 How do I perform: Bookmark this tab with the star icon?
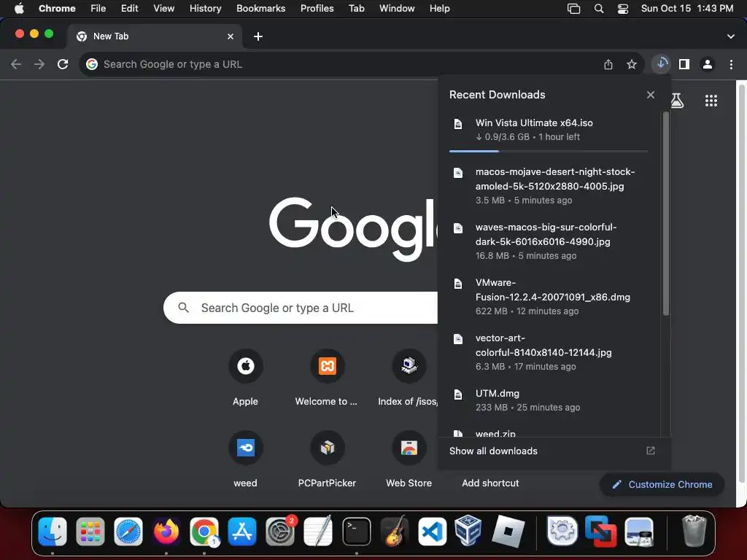point(632,64)
